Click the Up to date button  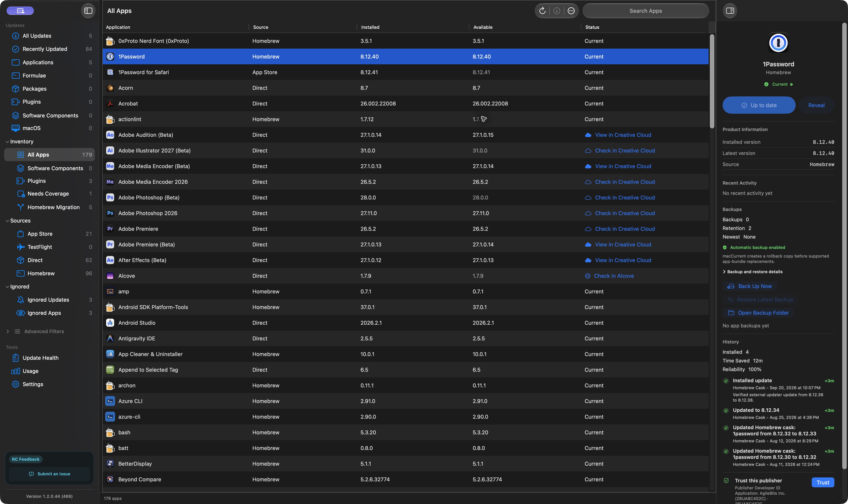759,105
